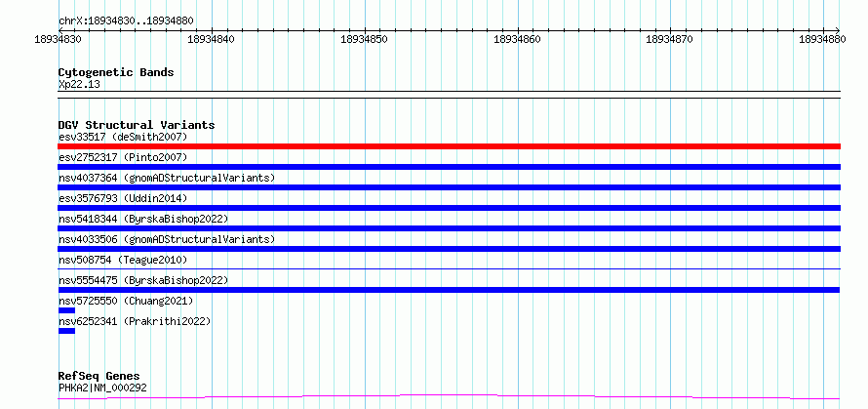The width and height of the screenshot is (868, 409).
Task: Click the chrX:18934830..18934880 region label
Action: [126, 21]
